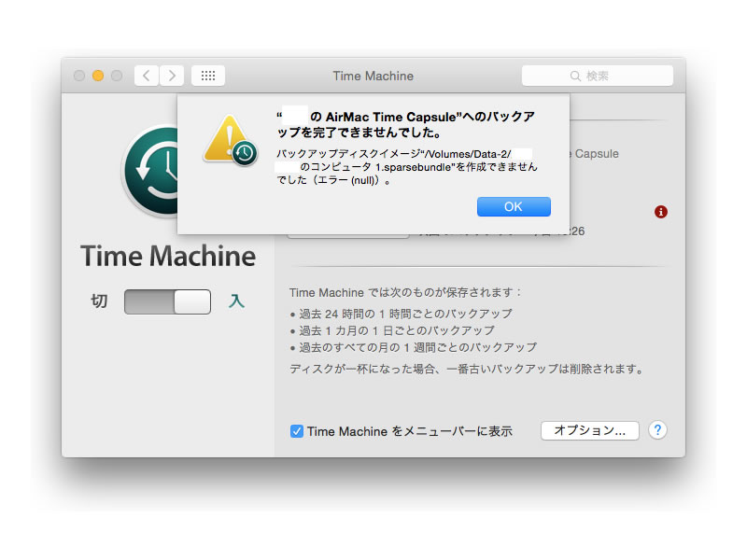Screen dimensions: 747x560
Task: Focus the 検索 search field
Action: 598,76
